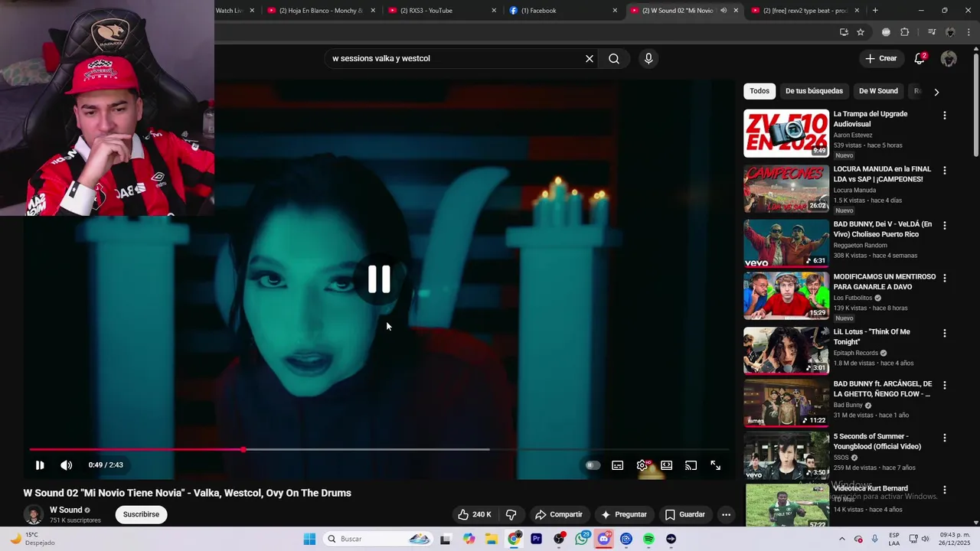980x551 pixels.
Task: Pause the video with the player pause button
Action: (40, 465)
